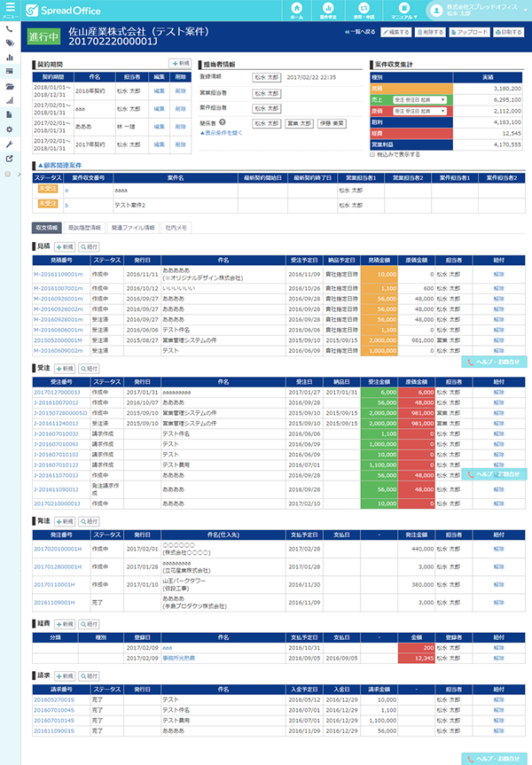Screen dimensions: 532x765
Task: Open the folder icon in left sidebar
Action: (10, 86)
